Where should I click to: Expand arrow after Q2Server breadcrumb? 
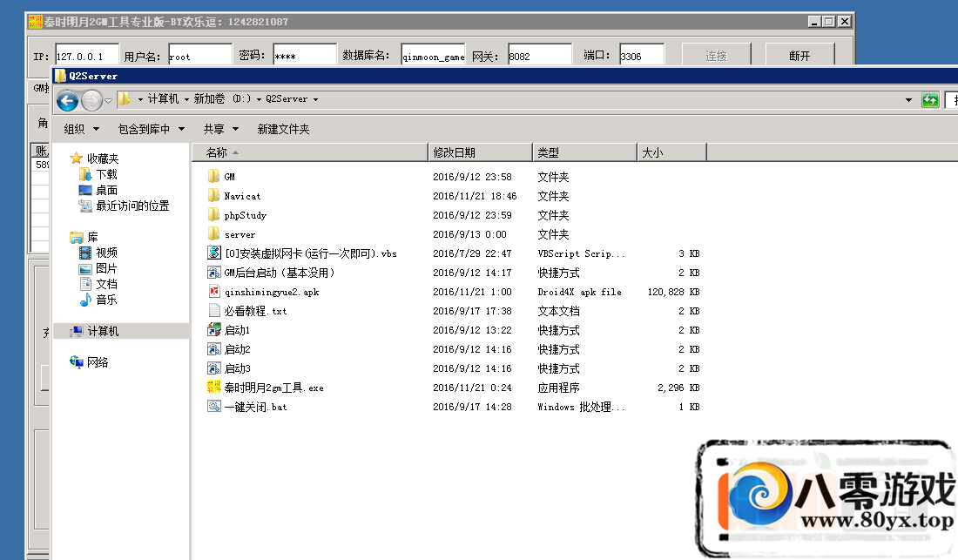pos(316,99)
